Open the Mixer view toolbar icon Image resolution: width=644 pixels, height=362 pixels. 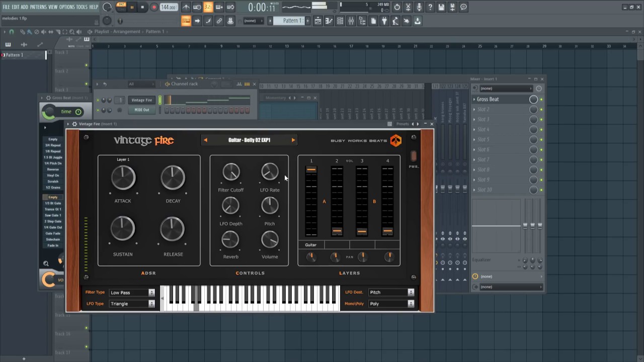(x=351, y=21)
